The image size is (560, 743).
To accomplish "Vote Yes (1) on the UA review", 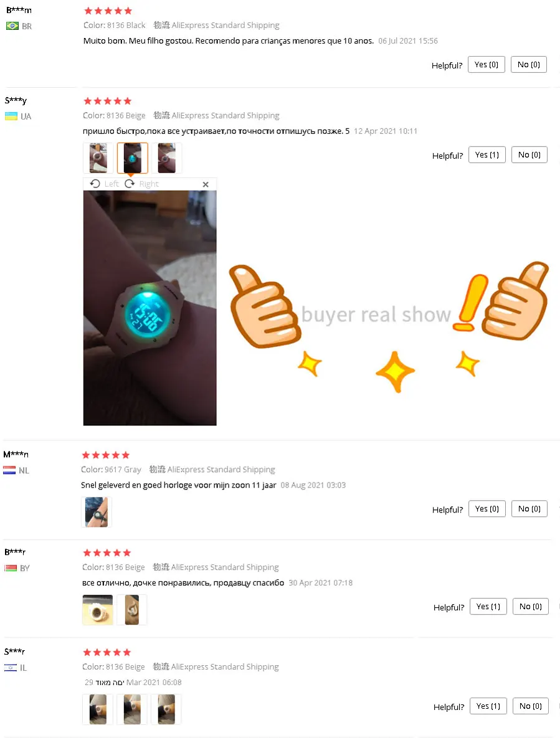I will click(x=487, y=155).
